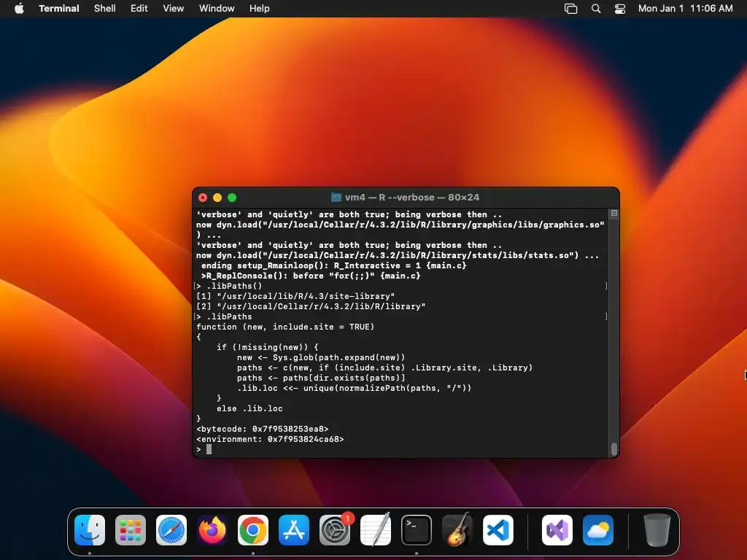
Task: Click the environment address line
Action: (270, 439)
